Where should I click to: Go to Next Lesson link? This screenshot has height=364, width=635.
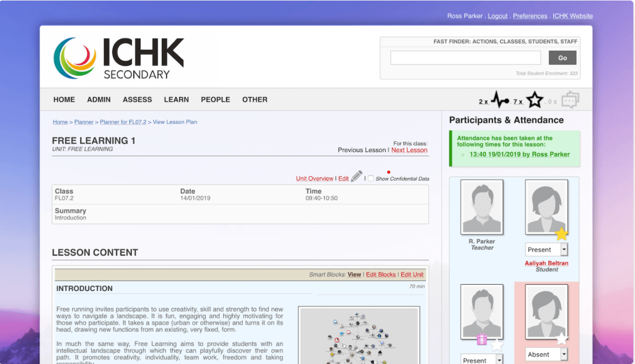409,150
